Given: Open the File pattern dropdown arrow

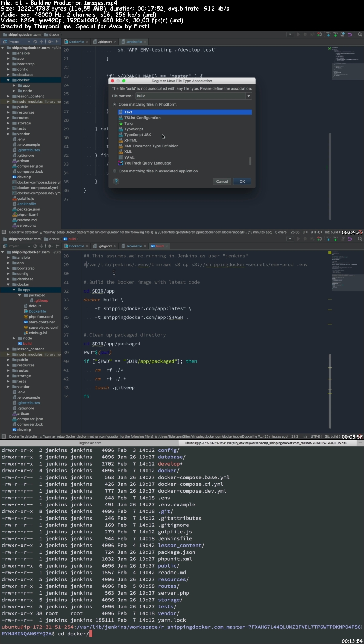Looking at the screenshot, I should (x=249, y=96).
